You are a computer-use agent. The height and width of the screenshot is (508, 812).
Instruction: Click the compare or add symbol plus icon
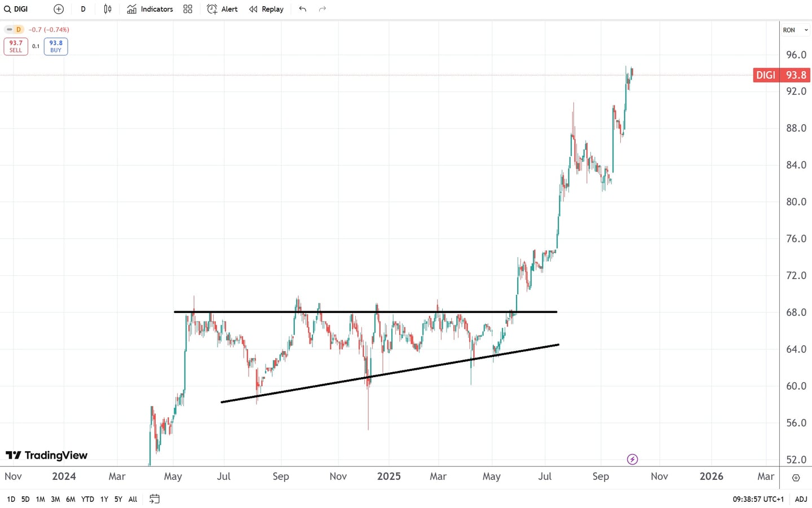click(59, 9)
